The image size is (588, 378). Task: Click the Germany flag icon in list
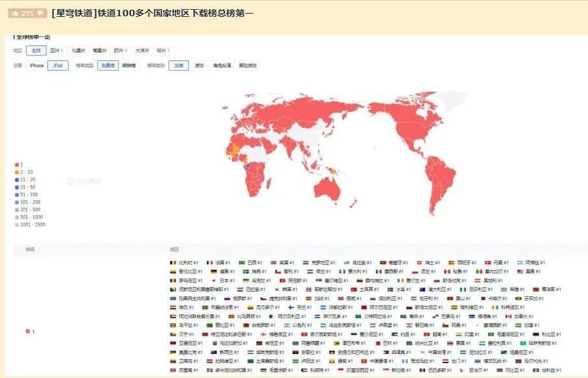tap(214, 271)
